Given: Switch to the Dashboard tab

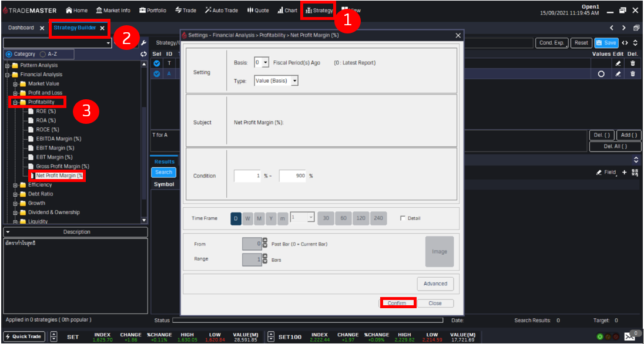Looking at the screenshot, I should tap(21, 28).
